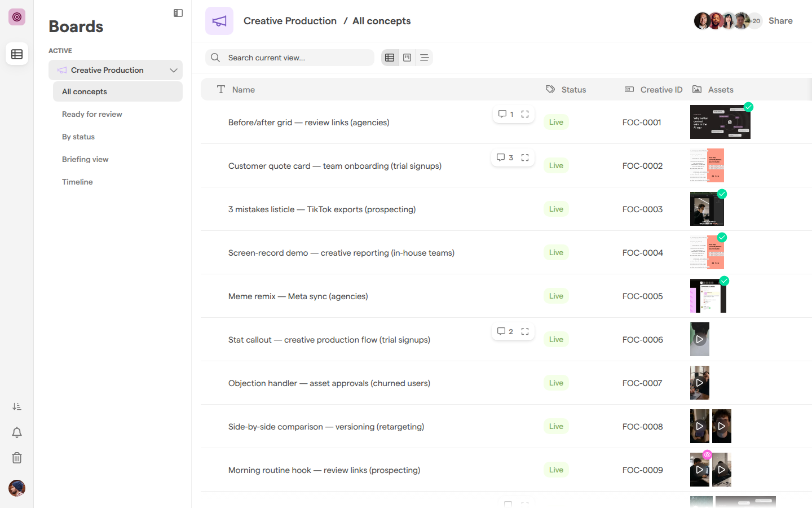Select the All concepts view

(118, 91)
